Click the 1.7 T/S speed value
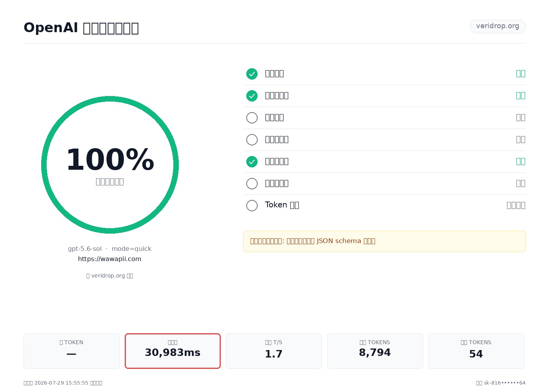 [x=274, y=354]
